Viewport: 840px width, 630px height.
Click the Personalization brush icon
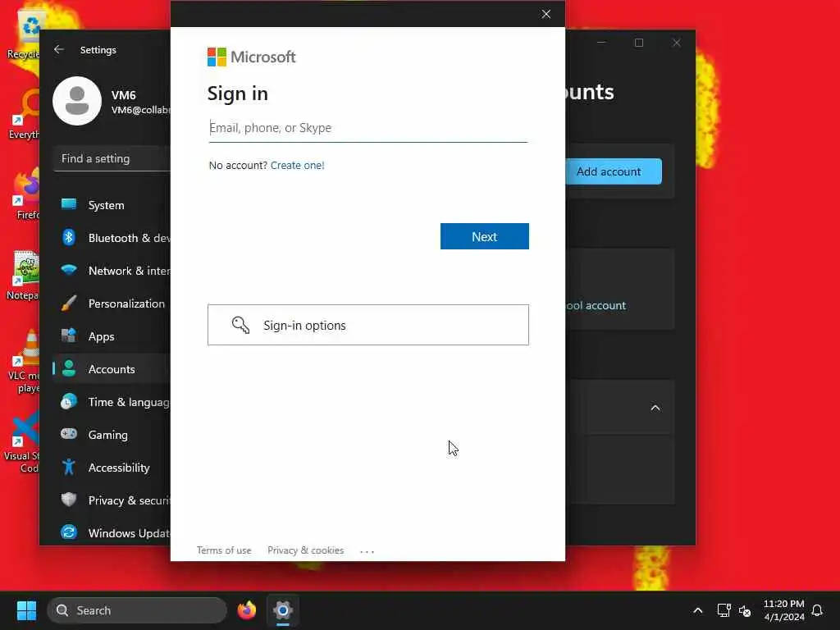pyautogui.click(x=69, y=304)
